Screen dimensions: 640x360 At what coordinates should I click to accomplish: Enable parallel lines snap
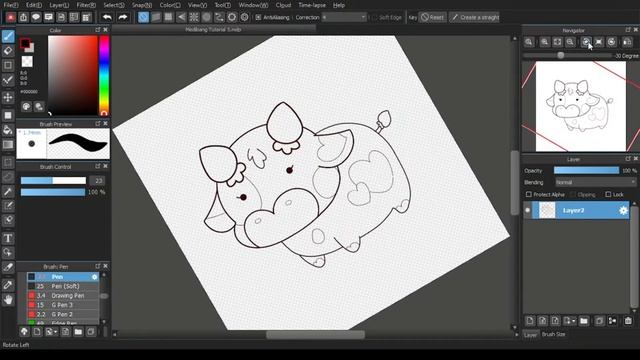point(156,17)
